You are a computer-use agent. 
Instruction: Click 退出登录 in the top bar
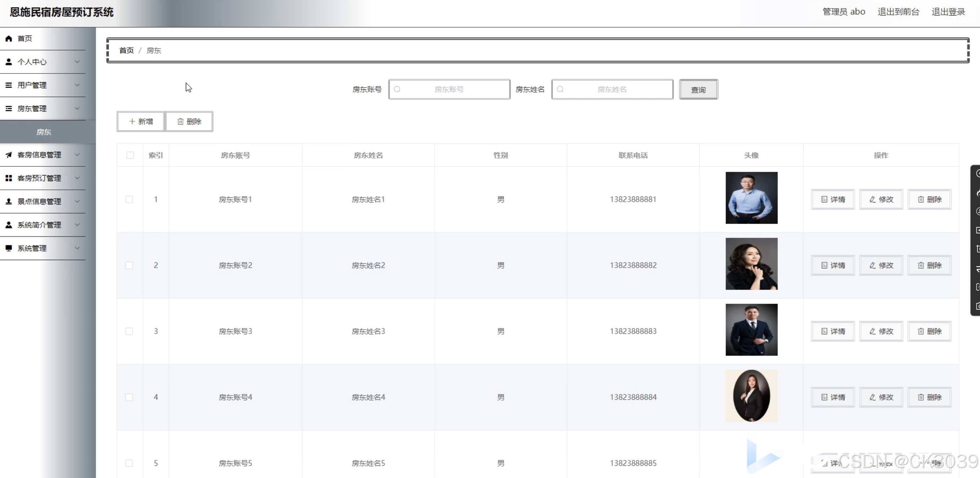coord(948,12)
